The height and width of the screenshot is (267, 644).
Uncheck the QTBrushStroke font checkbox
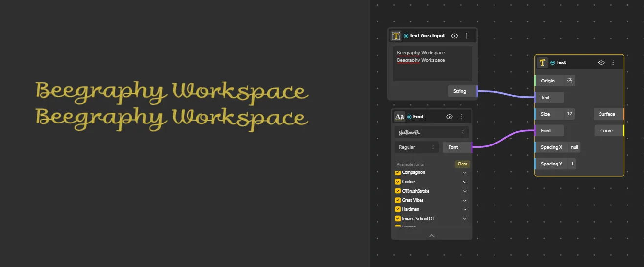pos(398,191)
